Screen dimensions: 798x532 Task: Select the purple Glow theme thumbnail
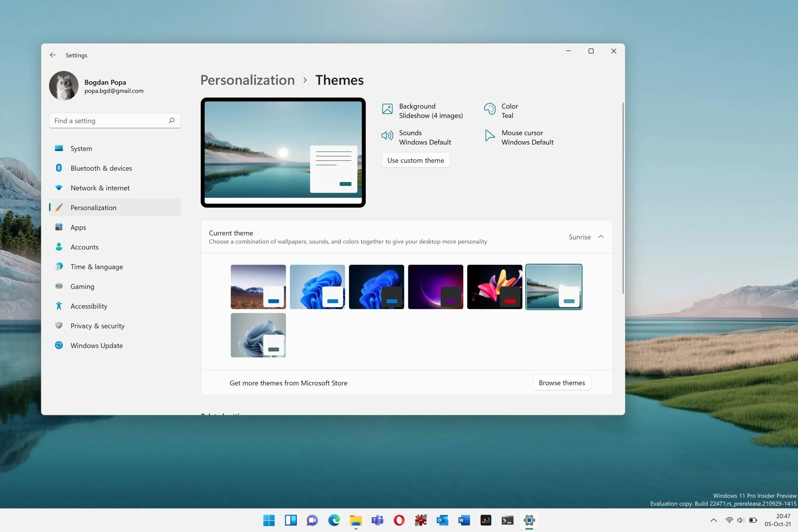point(435,287)
